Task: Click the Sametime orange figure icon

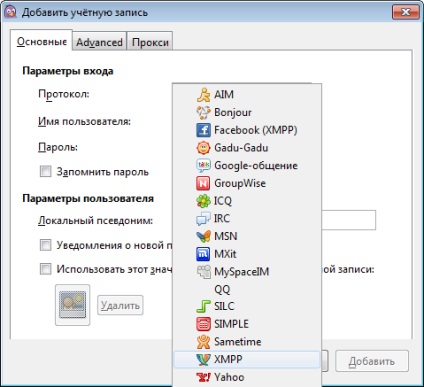Action: point(203,342)
